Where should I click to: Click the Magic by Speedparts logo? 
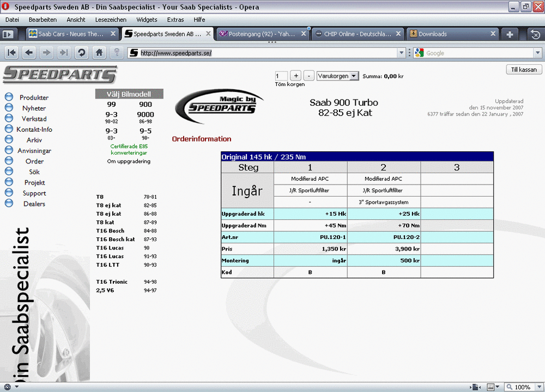[x=219, y=106]
